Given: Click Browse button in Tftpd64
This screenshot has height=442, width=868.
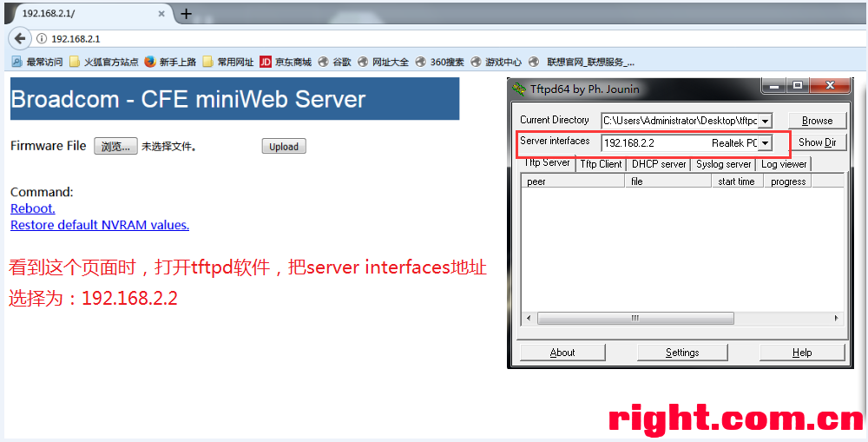Looking at the screenshot, I should (817, 120).
